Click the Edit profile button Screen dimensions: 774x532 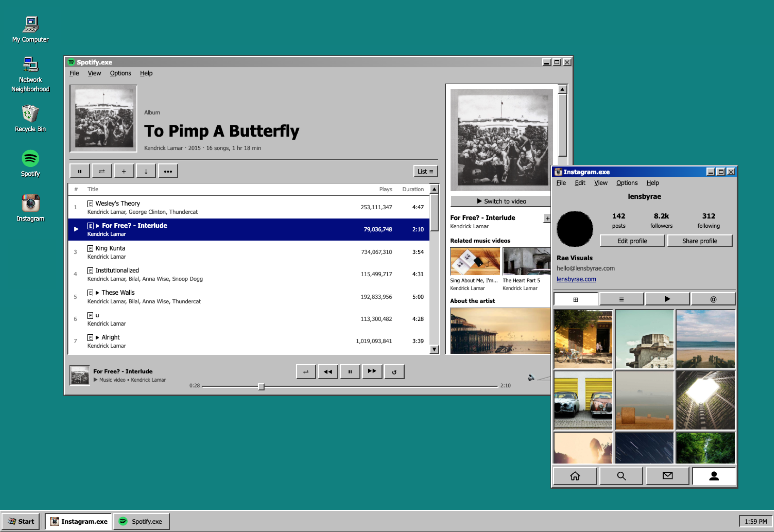(632, 241)
